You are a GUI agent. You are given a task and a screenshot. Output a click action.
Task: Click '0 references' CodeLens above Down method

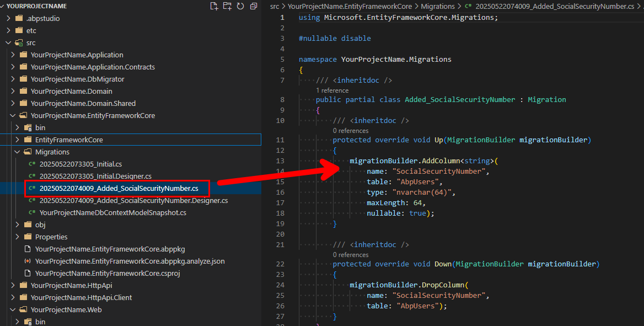coord(350,255)
